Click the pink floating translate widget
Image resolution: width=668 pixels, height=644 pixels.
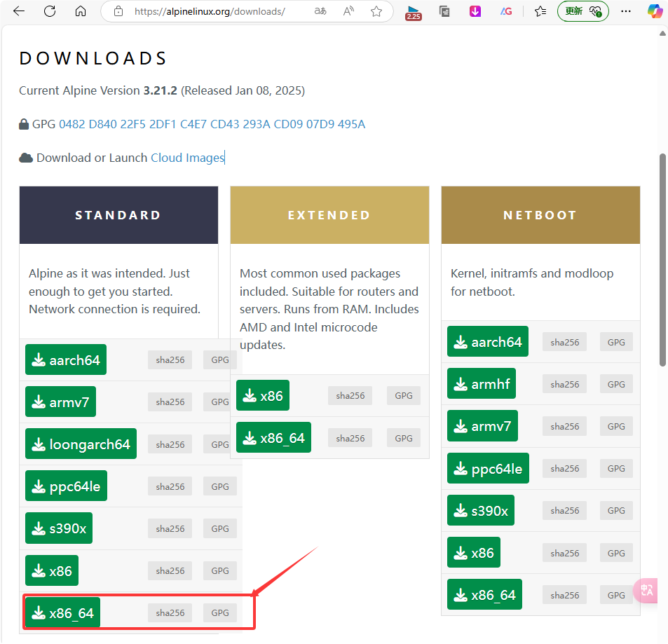646,590
